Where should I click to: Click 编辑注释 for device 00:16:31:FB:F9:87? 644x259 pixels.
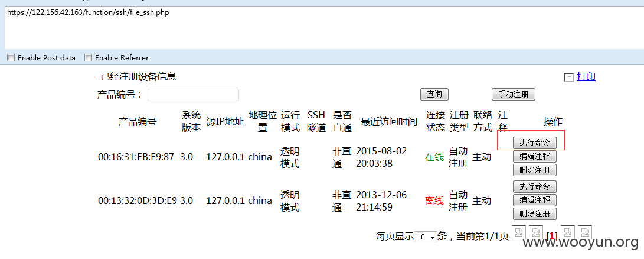point(534,157)
